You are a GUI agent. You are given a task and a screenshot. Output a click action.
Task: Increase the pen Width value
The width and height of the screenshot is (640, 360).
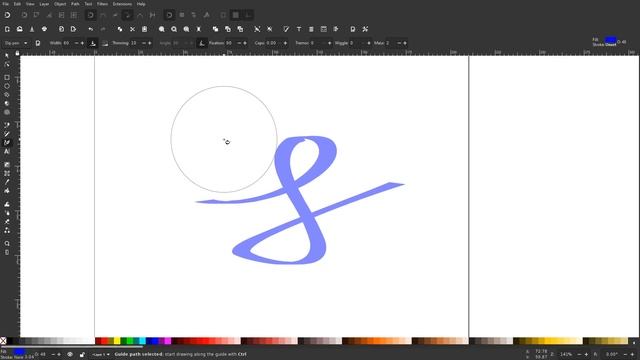click(x=82, y=43)
